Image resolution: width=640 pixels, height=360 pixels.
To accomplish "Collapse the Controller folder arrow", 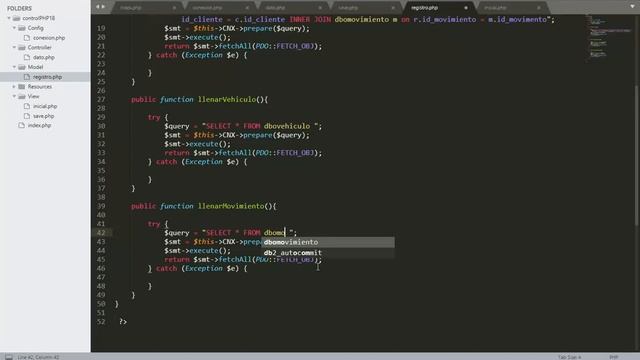I will (x=14, y=48).
